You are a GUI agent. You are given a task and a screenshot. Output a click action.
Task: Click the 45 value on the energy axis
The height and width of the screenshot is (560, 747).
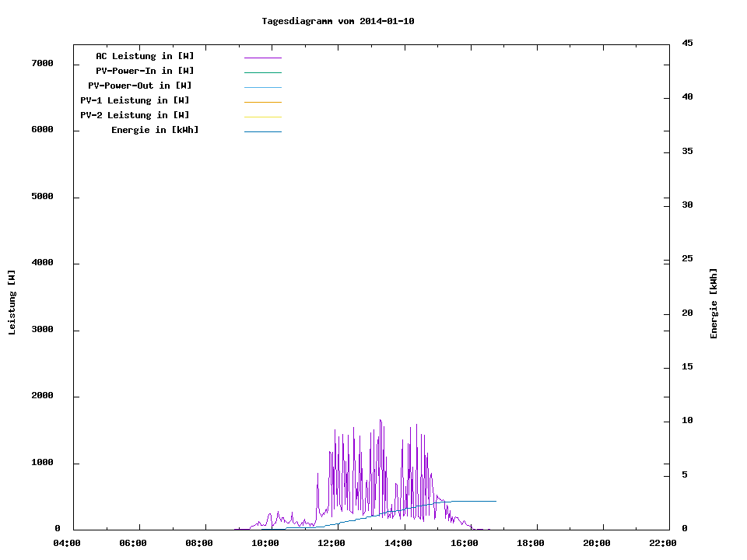coord(687,43)
